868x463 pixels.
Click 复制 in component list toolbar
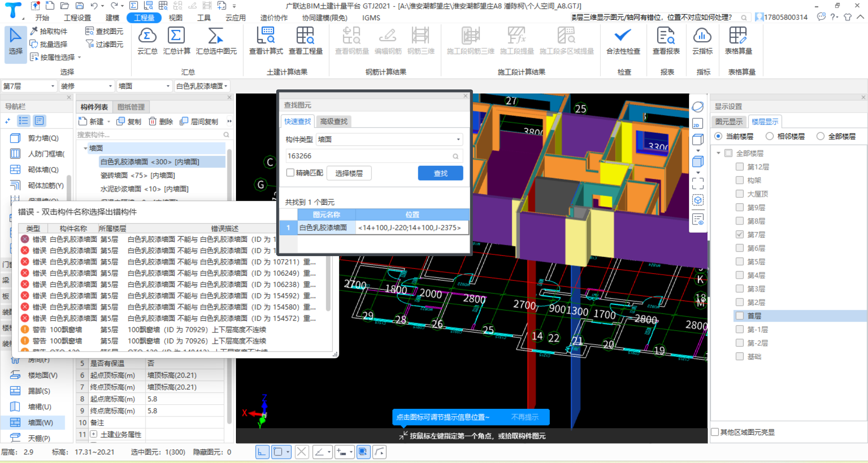coord(129,122)
